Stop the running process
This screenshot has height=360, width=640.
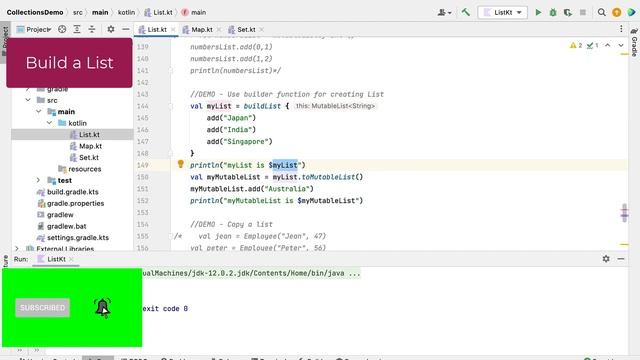pyautogui.click(x=583, y=12)
